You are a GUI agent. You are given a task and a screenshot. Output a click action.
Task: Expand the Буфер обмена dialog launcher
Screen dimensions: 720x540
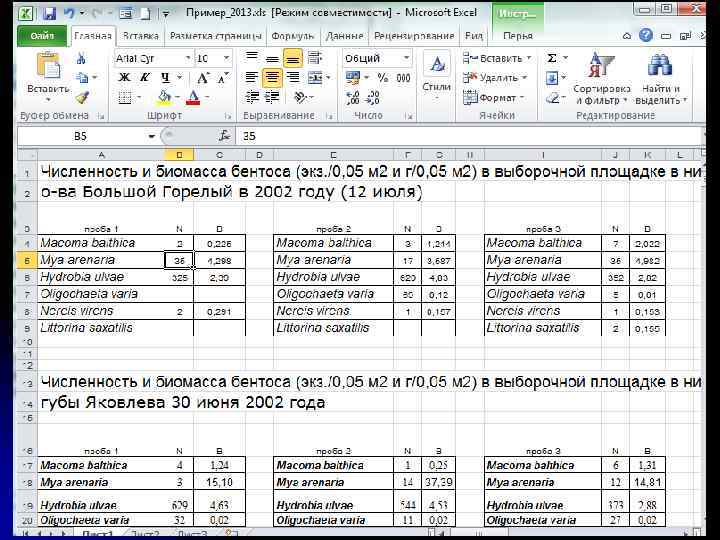[x=101, y=116]
